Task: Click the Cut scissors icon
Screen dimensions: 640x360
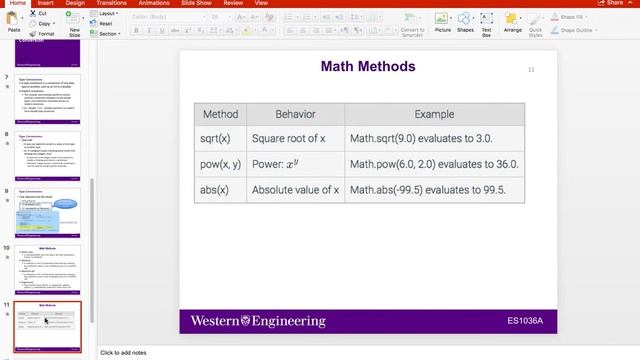Action: coord(33,13)
